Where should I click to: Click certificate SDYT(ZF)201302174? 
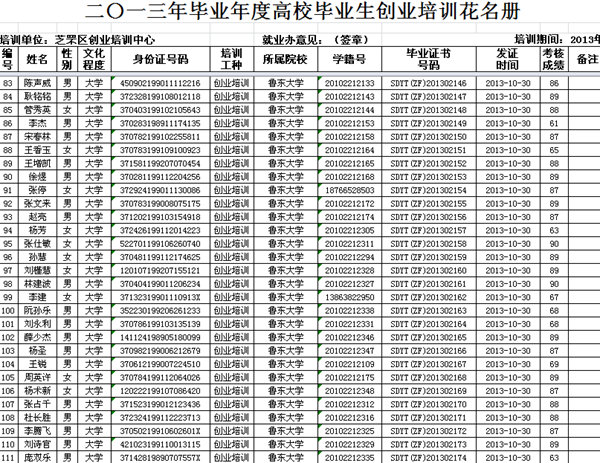click(429, 458)
